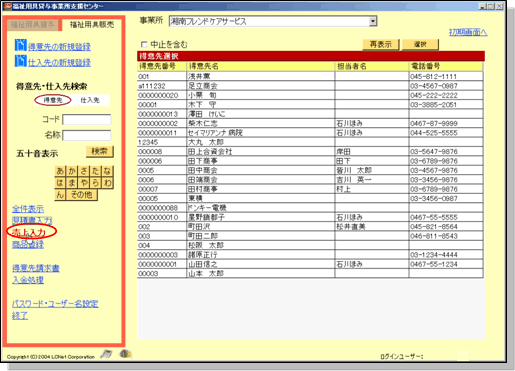Click the application icon in the title bar
Screen dimensions: 515x371
point(7,6)
